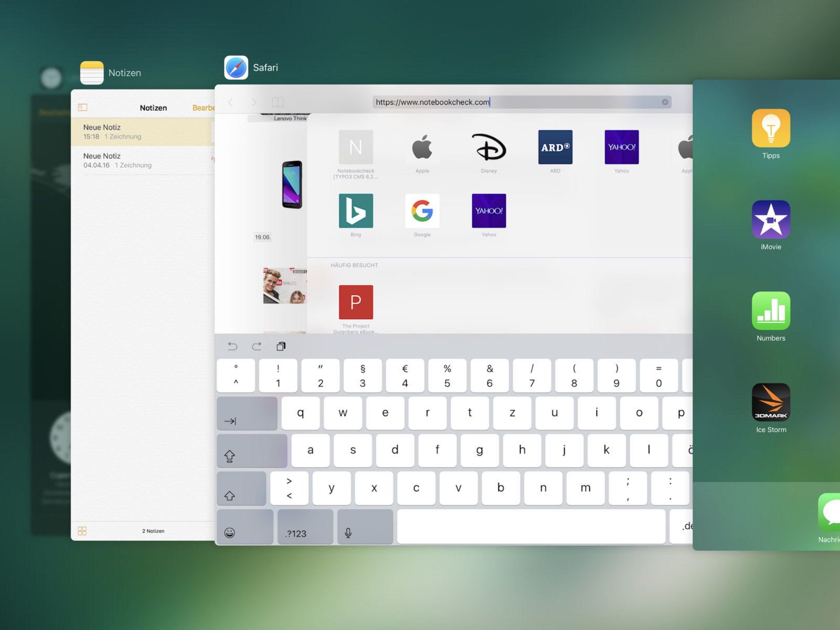Tap the tab key on keyboard
840x630 pixels.
click(x=247, y=413)
